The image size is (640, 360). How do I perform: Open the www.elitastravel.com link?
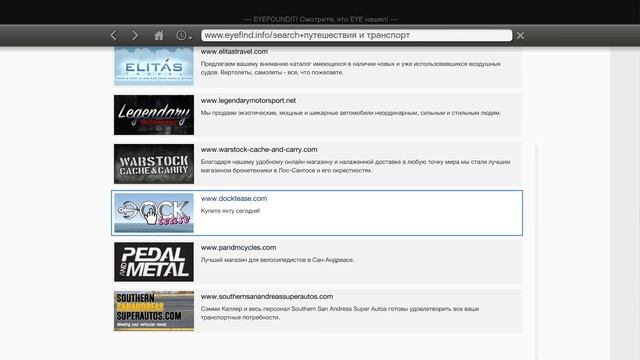click(x=234, y=51)
